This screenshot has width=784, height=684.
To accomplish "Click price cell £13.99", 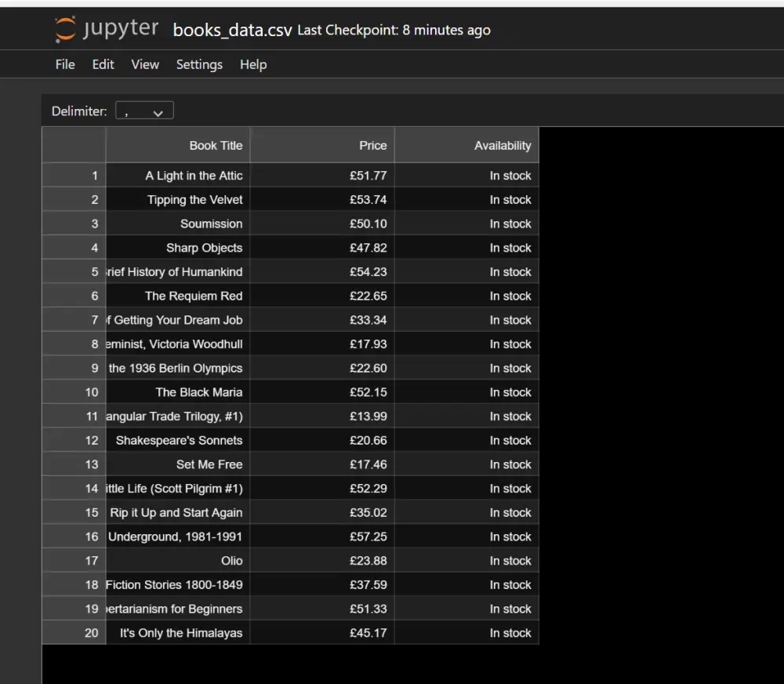I will 322,417.
